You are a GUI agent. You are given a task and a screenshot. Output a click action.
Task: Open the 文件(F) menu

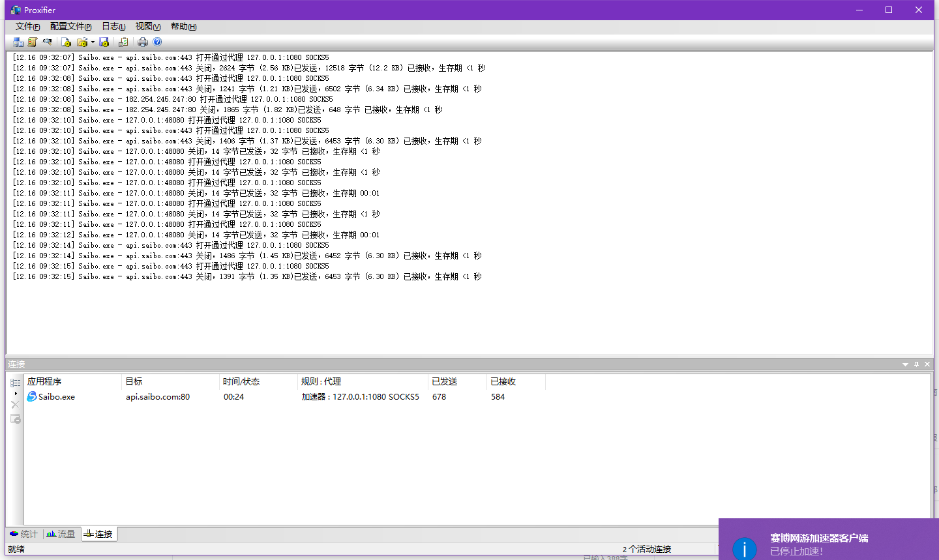[27, 26]
